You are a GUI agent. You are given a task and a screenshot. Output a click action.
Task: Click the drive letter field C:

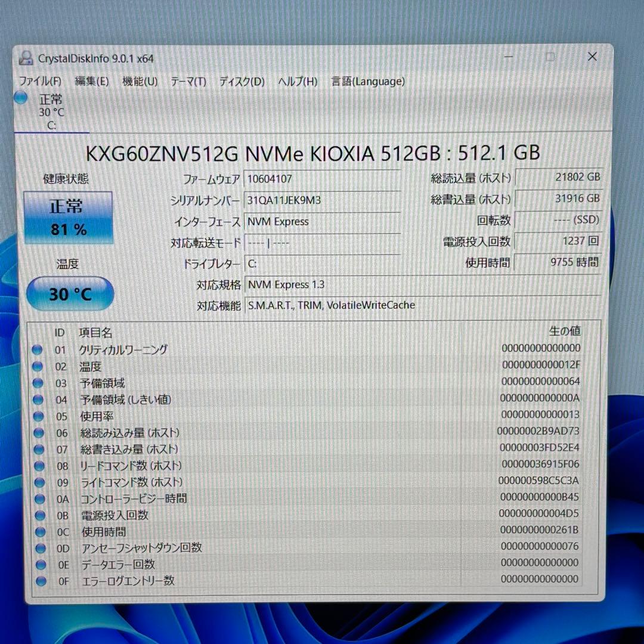click(x=323, y=264)
